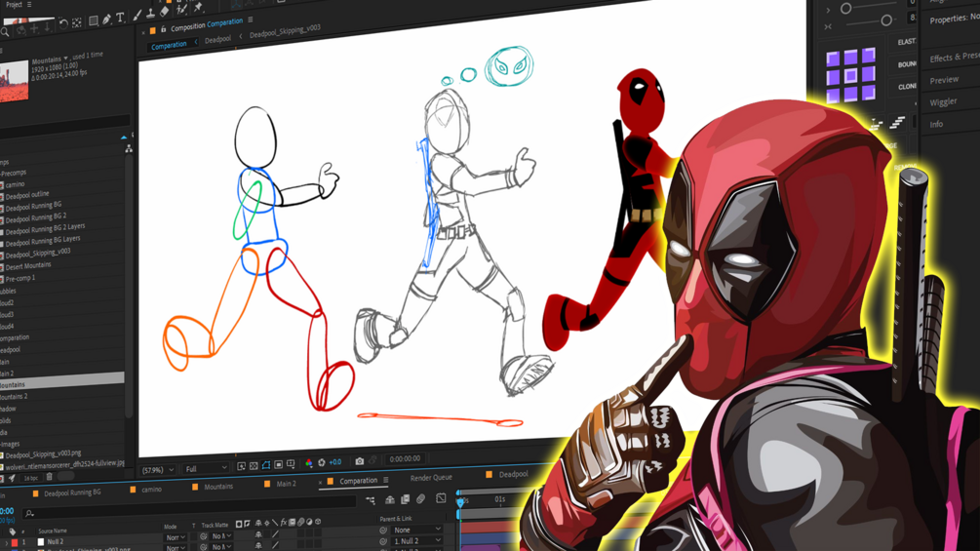Click the upper Motion panel slider knob
This screenshot has width=980, height=551.
845,8
